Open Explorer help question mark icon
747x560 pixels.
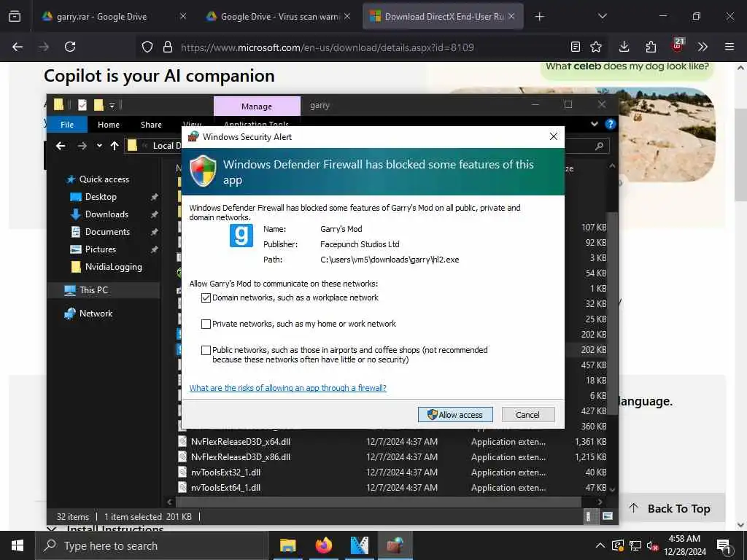point(610,124)
